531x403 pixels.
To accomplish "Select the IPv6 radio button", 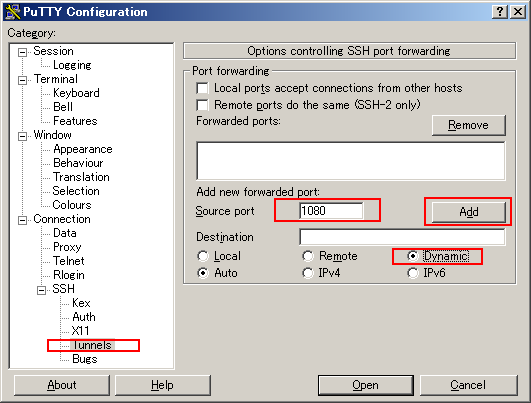I will (412, 273).
